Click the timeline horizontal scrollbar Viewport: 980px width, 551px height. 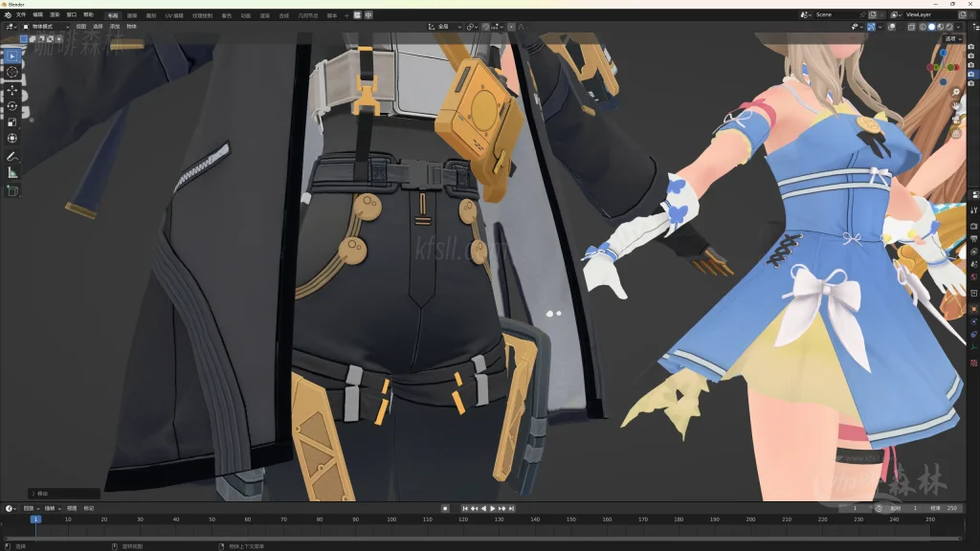(482, 538)
